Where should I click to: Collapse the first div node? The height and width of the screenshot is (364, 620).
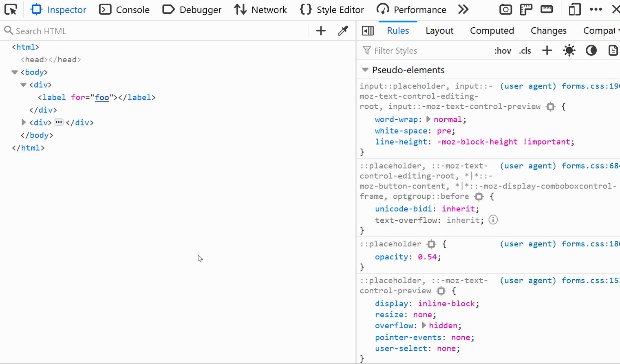tap(23, 85)
